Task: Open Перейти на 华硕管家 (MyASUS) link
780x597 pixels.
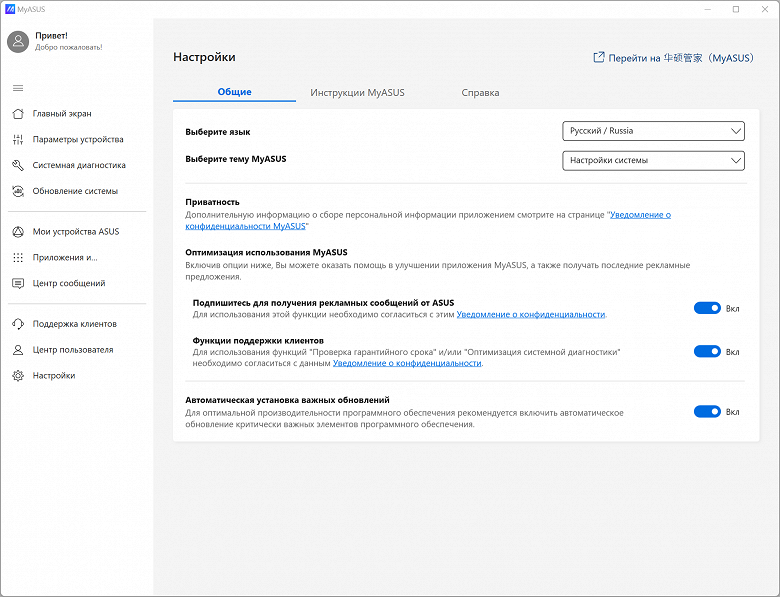Action: (674, 58)
